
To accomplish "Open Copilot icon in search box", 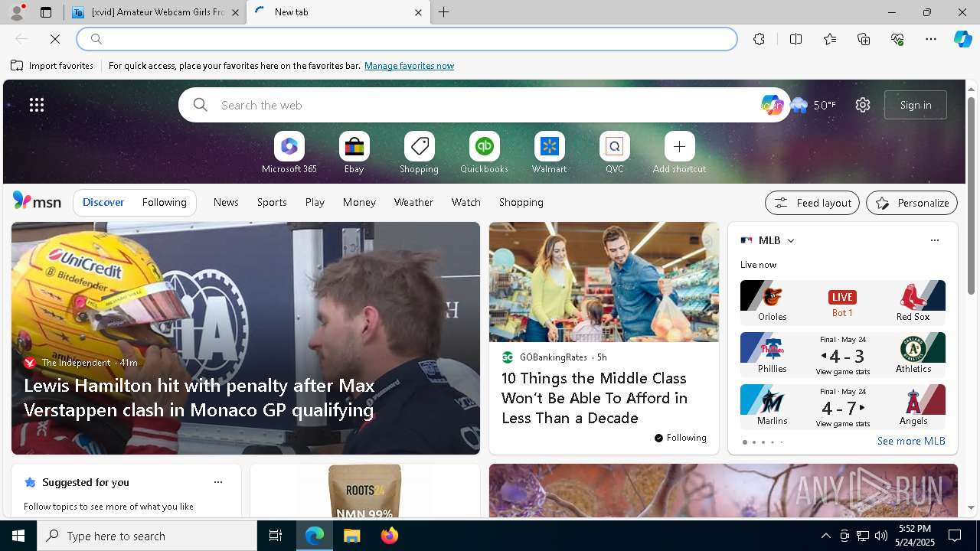I will [772, 105].
